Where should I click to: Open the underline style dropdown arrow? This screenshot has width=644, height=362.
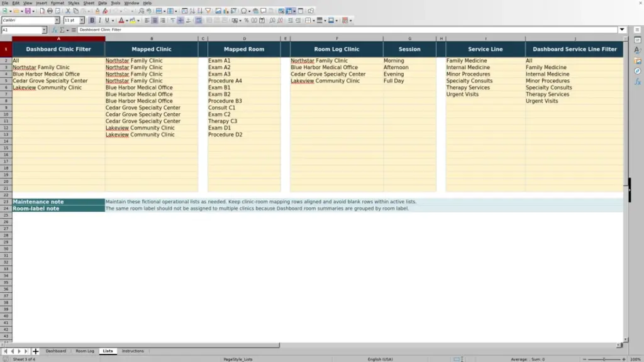coord(113,21)
